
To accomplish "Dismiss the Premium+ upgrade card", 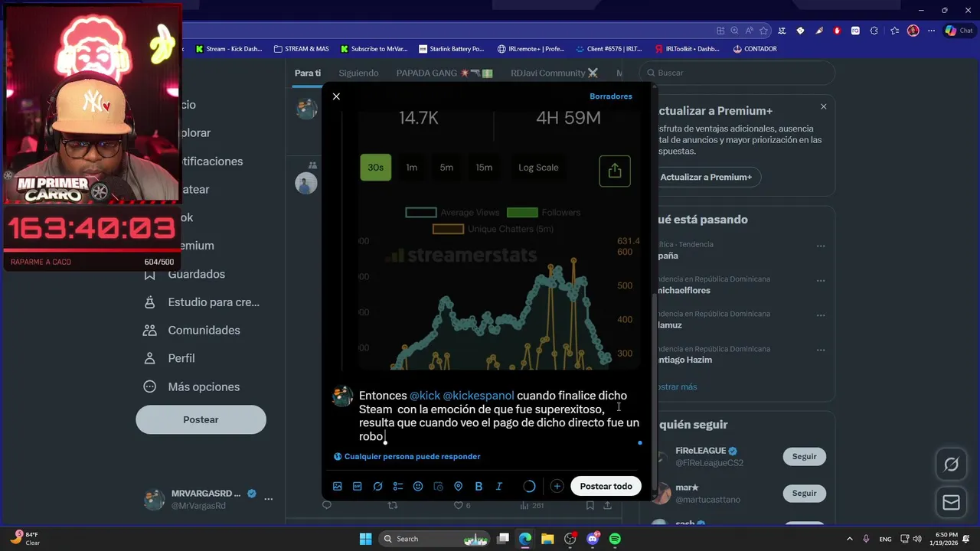I will [x=824, y=106].
